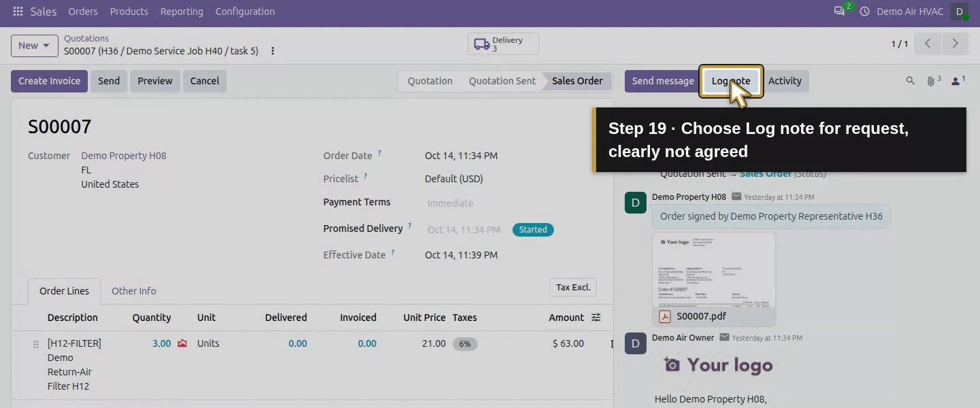Viewport: 980px width, 408px height.
Task: Click the 6% tax tag
Action: (465, 344)
